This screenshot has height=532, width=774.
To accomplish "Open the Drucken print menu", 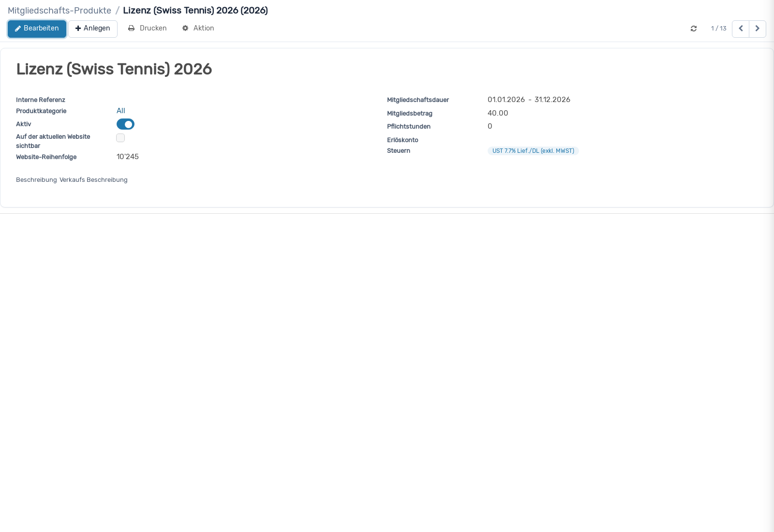I will 148,29.
